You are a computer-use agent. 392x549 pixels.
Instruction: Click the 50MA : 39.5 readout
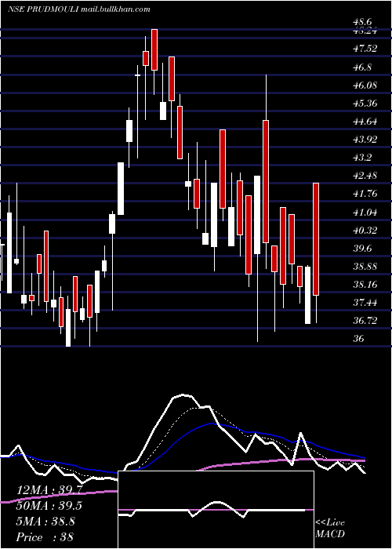click(x=49, y=507)
